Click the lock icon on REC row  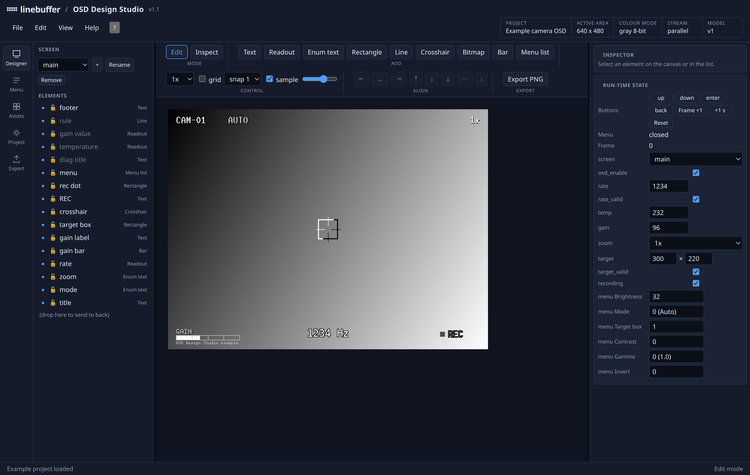pyautogui.click(x=53, y=199)
